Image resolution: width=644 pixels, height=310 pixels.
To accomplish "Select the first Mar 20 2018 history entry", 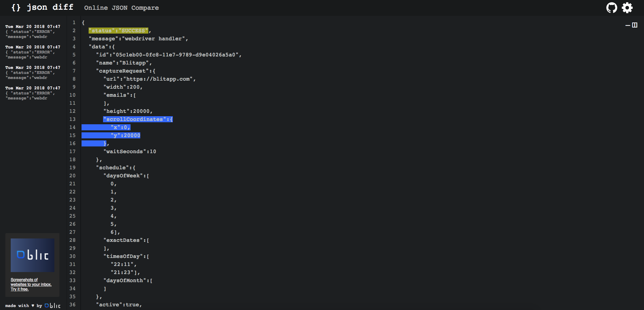I will tap(32, 31).
